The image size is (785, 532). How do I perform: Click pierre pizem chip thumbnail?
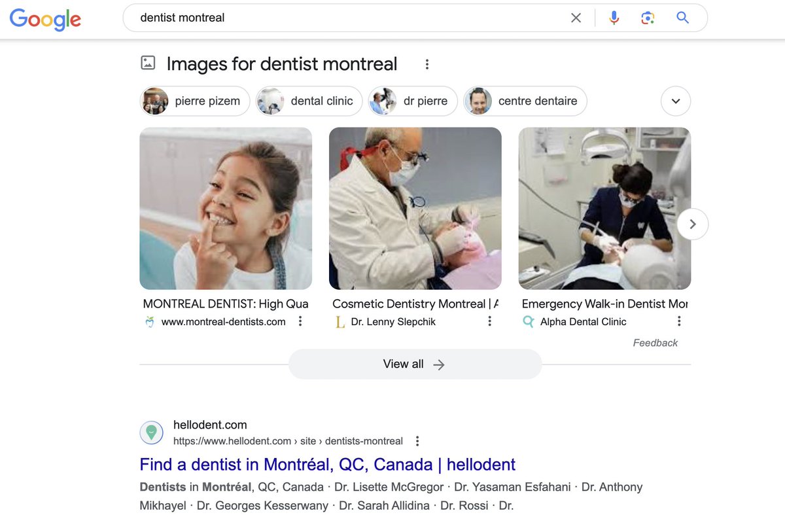point(156,101)
